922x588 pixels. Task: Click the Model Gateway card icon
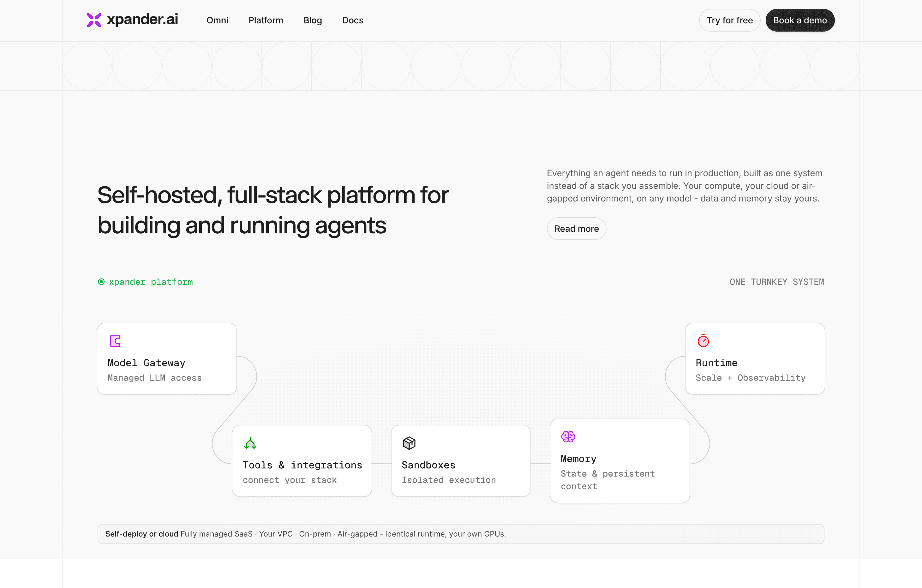115,341
